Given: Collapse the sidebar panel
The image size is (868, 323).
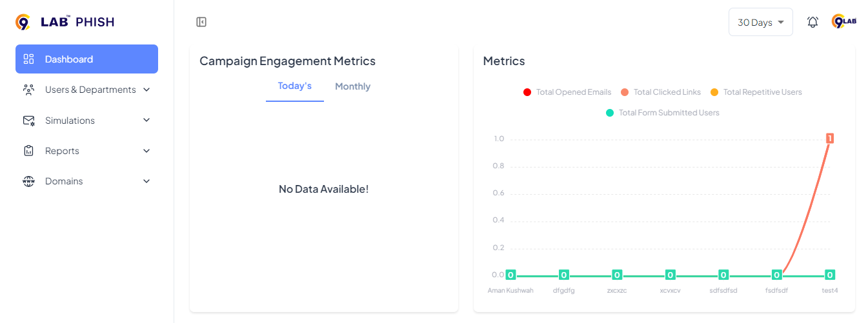Looking at the screenshot, I should pos(201,23).
